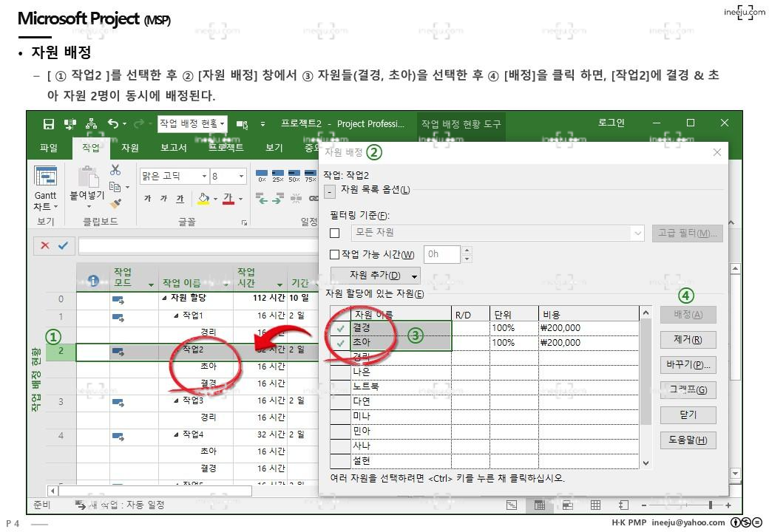Click the 바꾸기 replace button
The image size is (769, 532).
point(688,364)
